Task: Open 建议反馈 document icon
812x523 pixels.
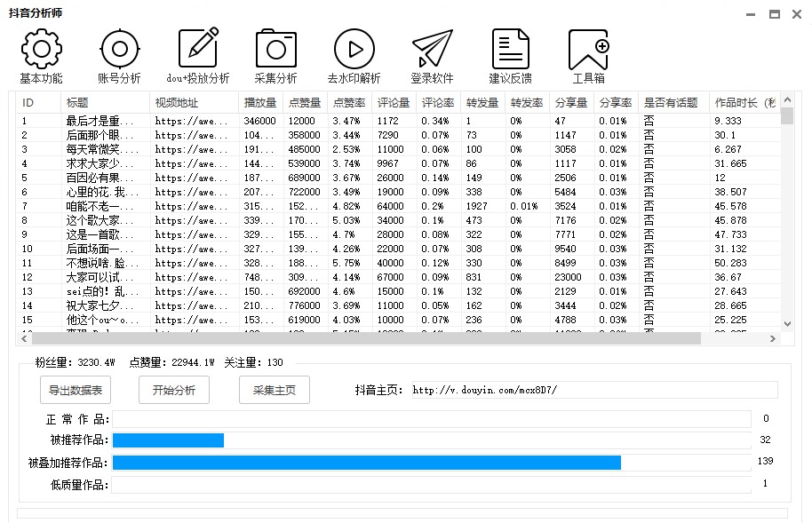Action: coord(511,49)
